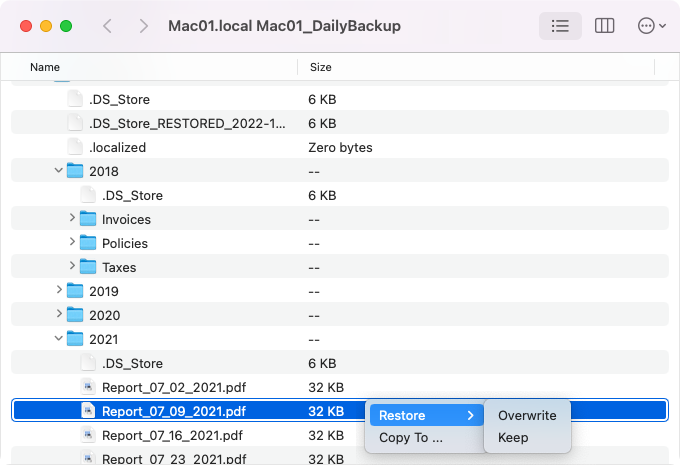Select Report_07_23_2021.pdf file name

pos(174,459)
